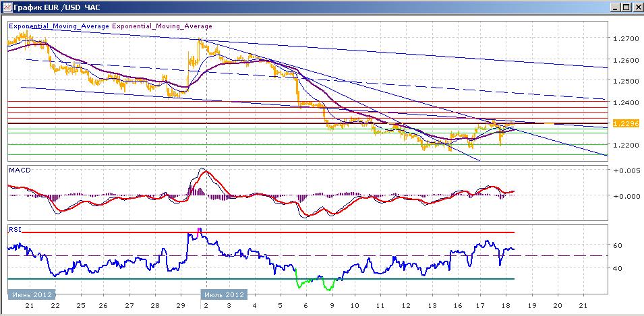This screenshot has height=316, width=644.
Task: Click the RSI axis value 60
Action: click(618, 245)
